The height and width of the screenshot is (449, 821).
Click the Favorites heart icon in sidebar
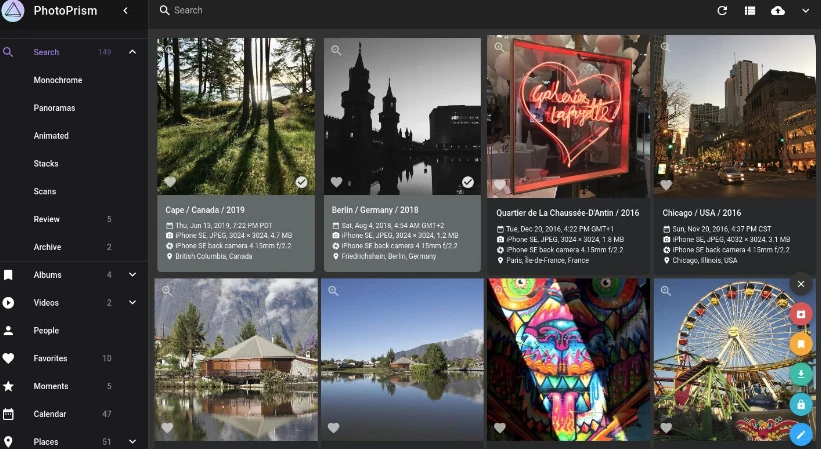click(x=8, y=358)
